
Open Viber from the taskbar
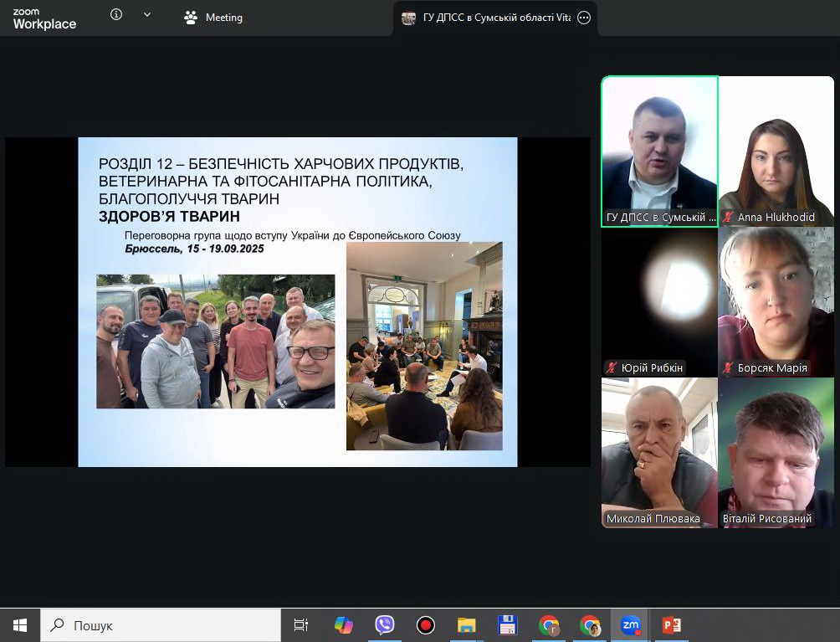(x=385, y=625)
